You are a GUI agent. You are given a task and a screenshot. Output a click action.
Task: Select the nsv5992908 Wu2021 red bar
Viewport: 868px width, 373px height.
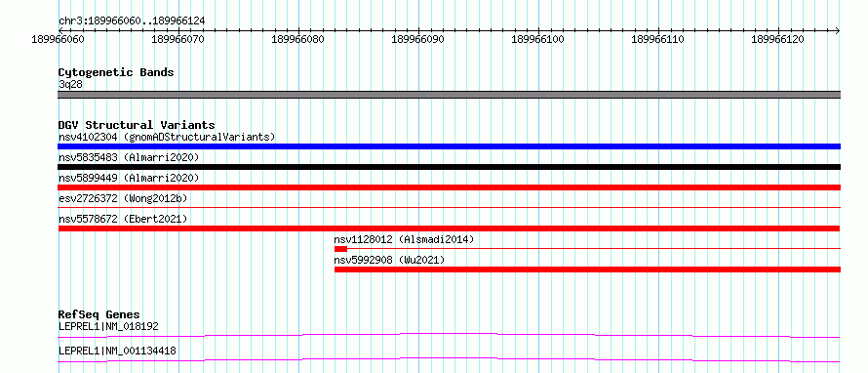click(587, 269)
